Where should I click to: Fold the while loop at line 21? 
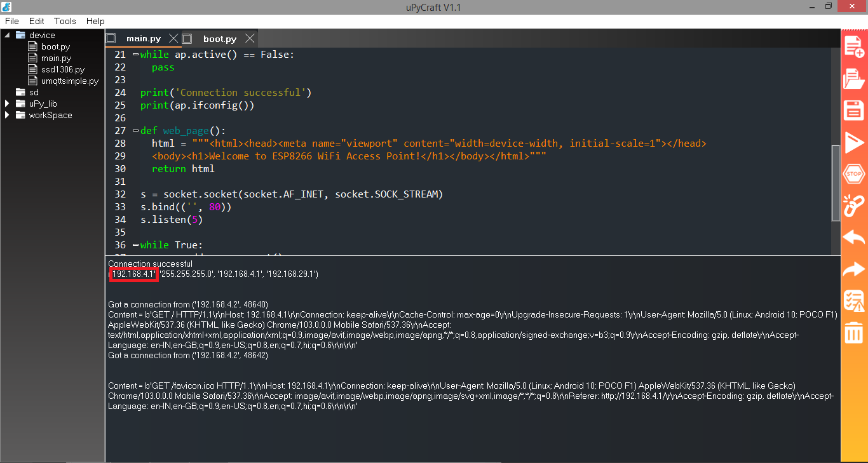[135, 55]
